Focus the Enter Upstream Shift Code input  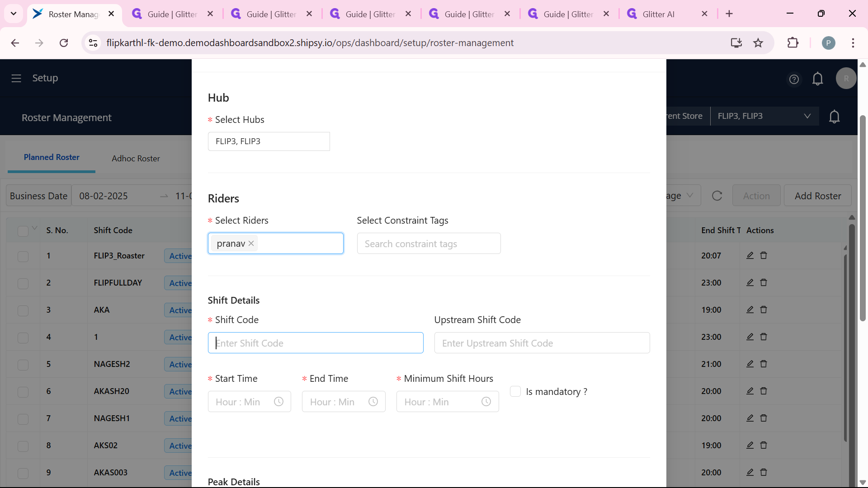[x=542, y=343]
